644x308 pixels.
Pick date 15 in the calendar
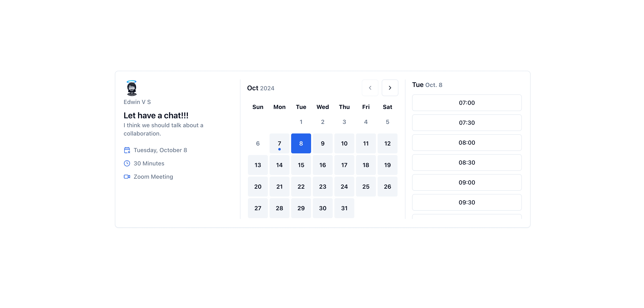click(301, 165)
